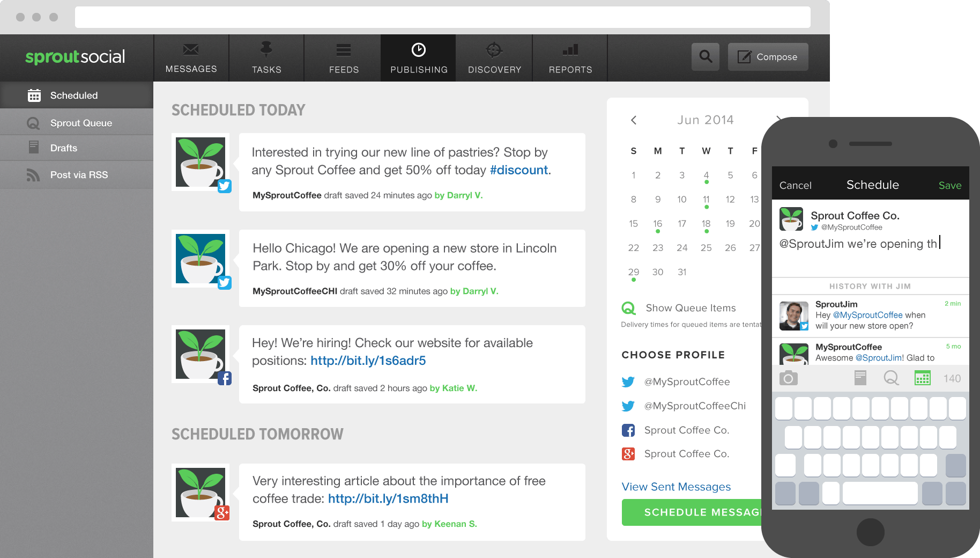The height and width of the screenshot is (558, 980).
Task: Open Reports via the bar chart icon
Action: coord(570,50)
